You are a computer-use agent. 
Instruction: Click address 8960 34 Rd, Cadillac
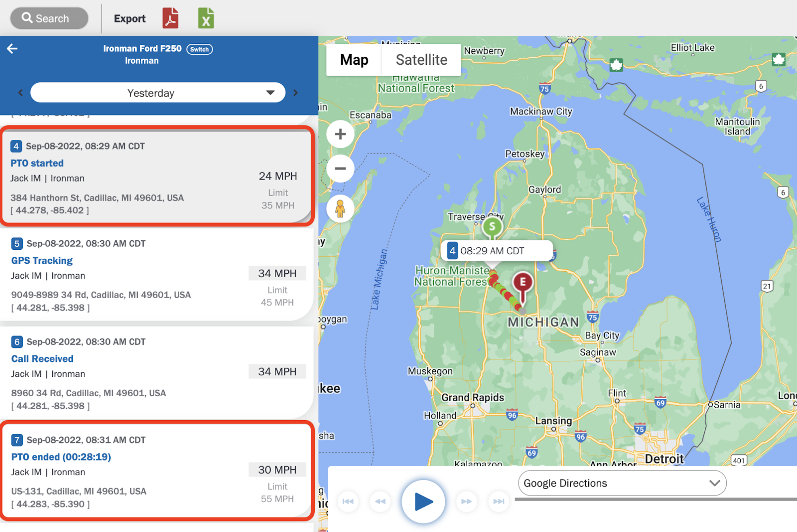click(89, 393)
